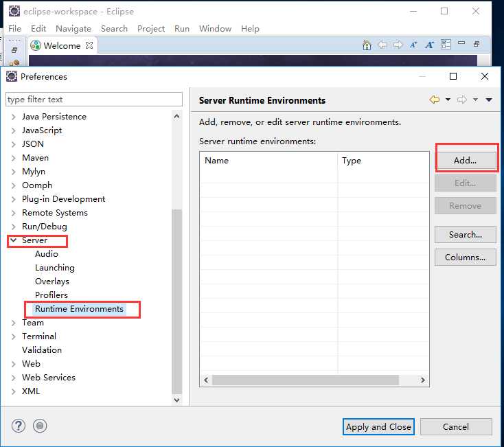This screenshot has height=447, width=504.
Task: Select Profilers under Server
Action: coord(51,295)
